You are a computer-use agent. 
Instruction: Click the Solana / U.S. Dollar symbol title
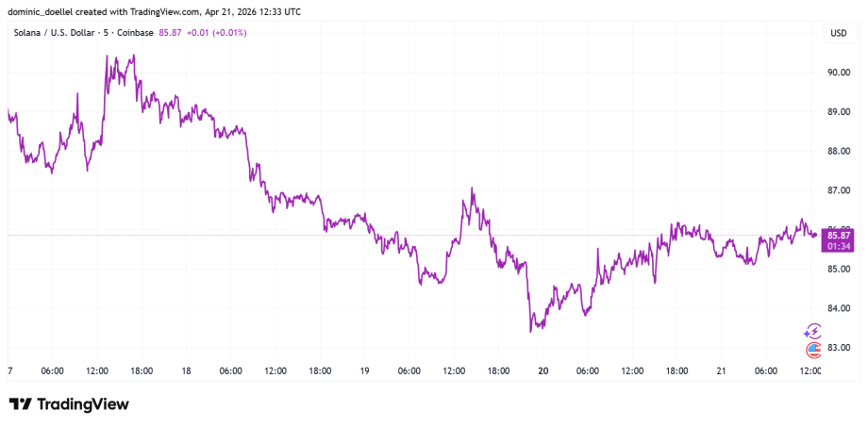(59, 33)
